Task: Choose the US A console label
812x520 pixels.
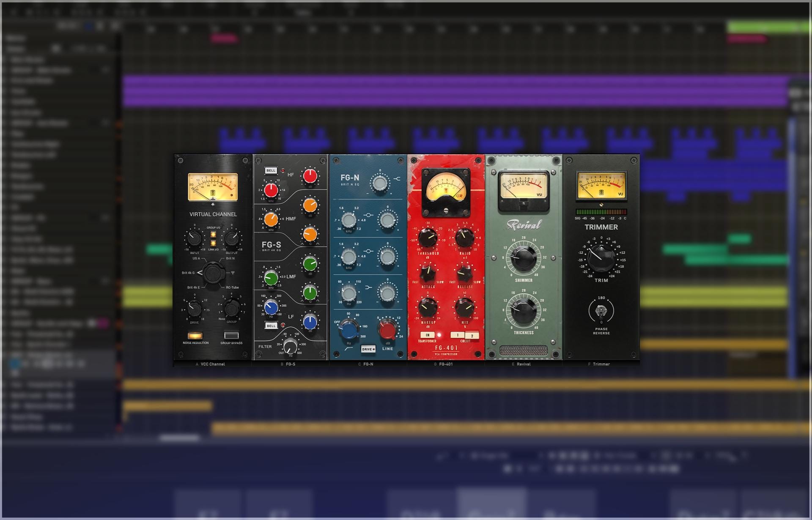Action: pos(196,258)
